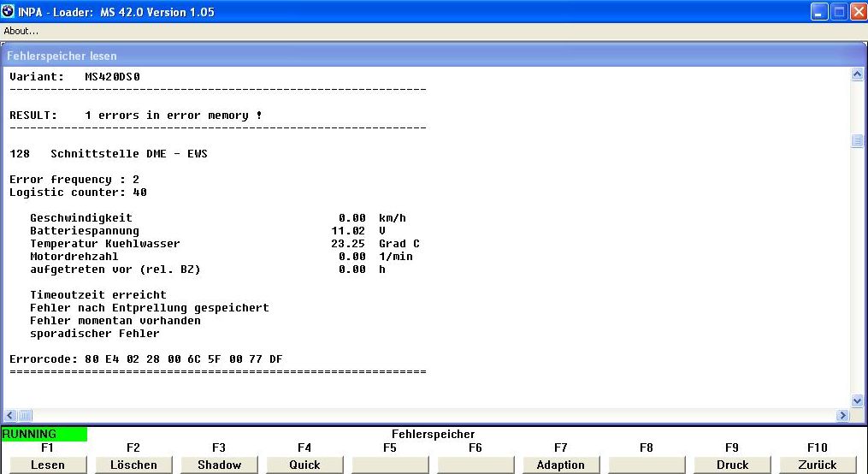Click the 'RESULT: 1 errors in error memory' line
Screen dimensions: 868x474
tap(136, 116)
